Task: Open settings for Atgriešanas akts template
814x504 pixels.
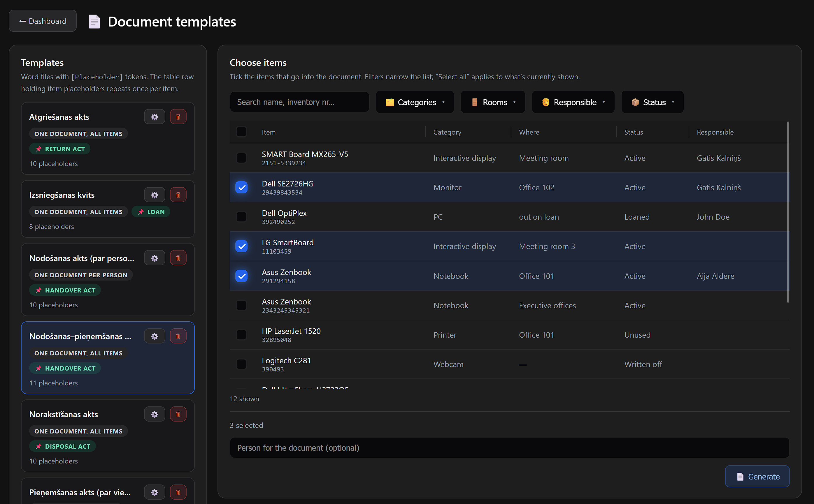Action: [155, 117]
